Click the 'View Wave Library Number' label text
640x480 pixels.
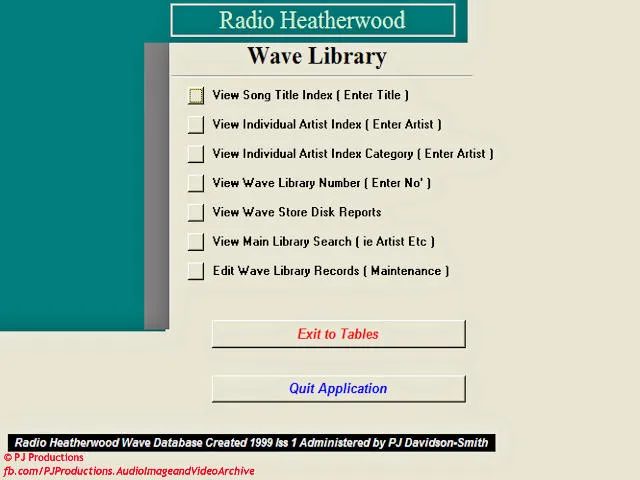click(321, 183)
